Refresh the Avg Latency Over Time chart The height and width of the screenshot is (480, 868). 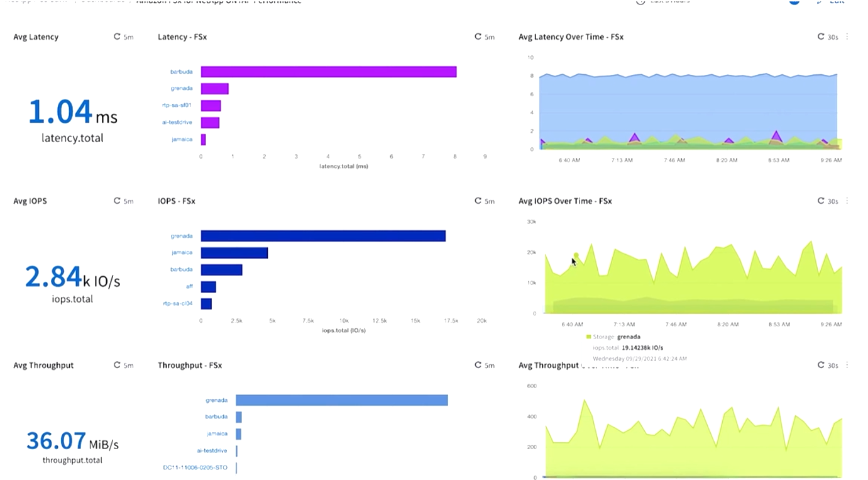(x=821, y=37)
